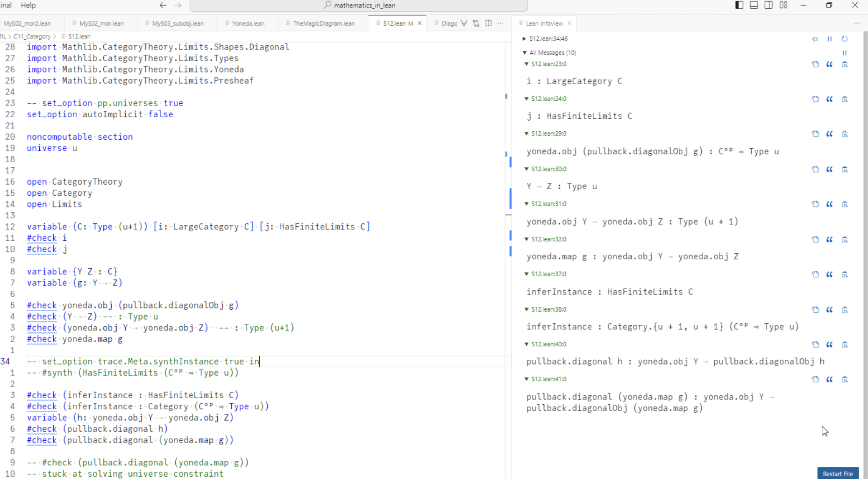Collapse the S12.lean:24:0 message
Image resolution: width=868 pixels, height=479 pixels.
[x=526, y=99]
